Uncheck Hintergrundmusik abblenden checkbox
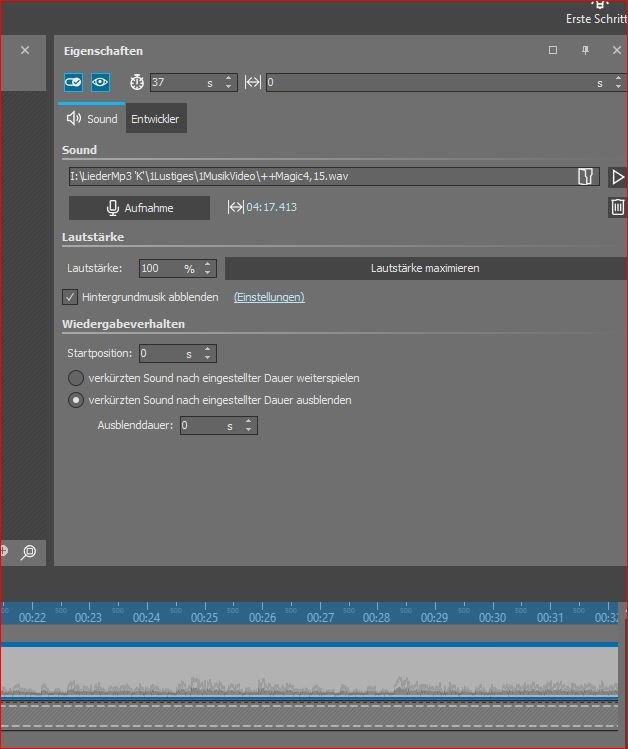Image resolution: width=628 pixels, height=749 pixels. [x=71, y=297]
